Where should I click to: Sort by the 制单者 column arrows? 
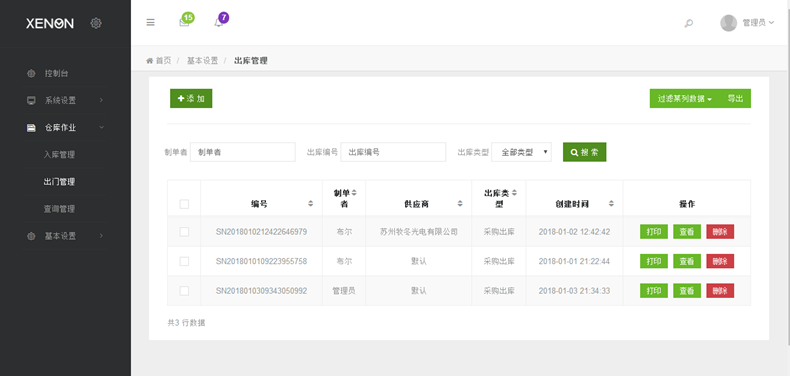click(354, 193)
